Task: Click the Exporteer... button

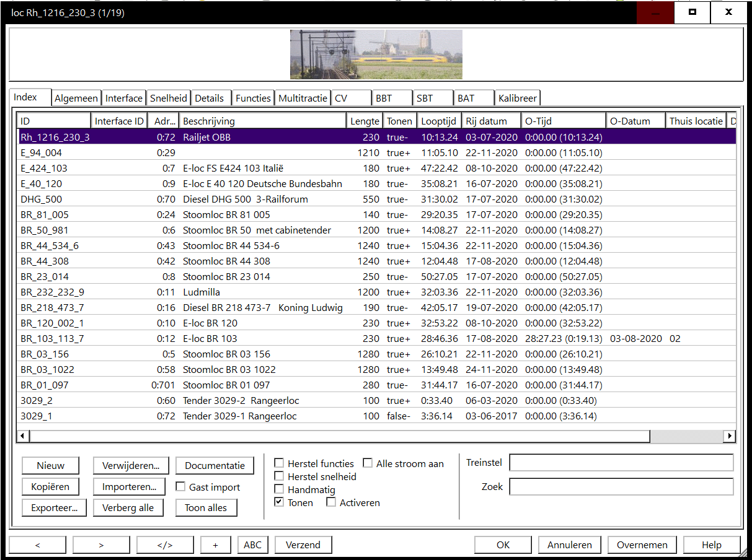Action: (x=54, y=508)
